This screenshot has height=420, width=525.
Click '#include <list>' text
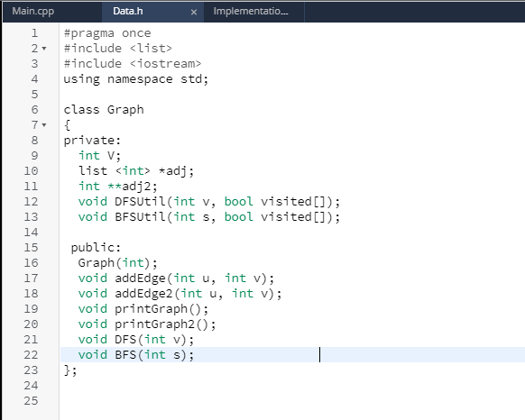coord(117,49)
